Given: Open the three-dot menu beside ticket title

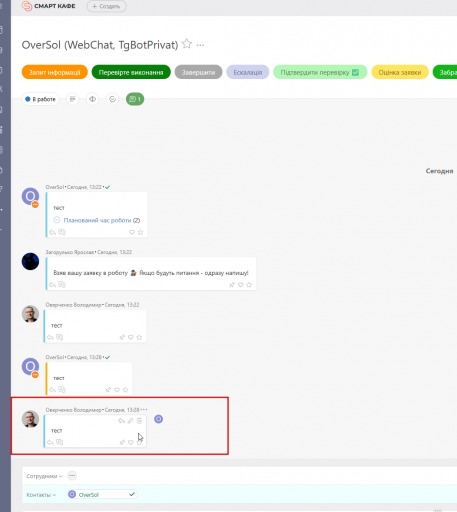Looking at the screenshot, I should point(200,45).
